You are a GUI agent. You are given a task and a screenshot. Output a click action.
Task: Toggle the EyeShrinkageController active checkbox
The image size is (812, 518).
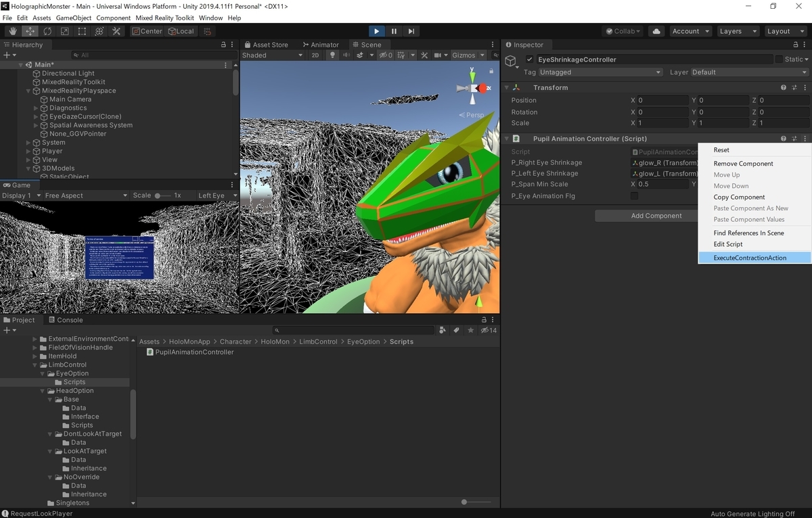pyautogui.click(x=530, y=60)
